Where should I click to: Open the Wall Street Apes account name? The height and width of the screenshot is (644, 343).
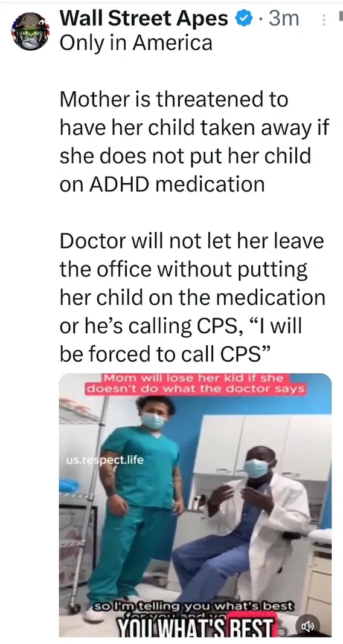(x=144, y=19)
